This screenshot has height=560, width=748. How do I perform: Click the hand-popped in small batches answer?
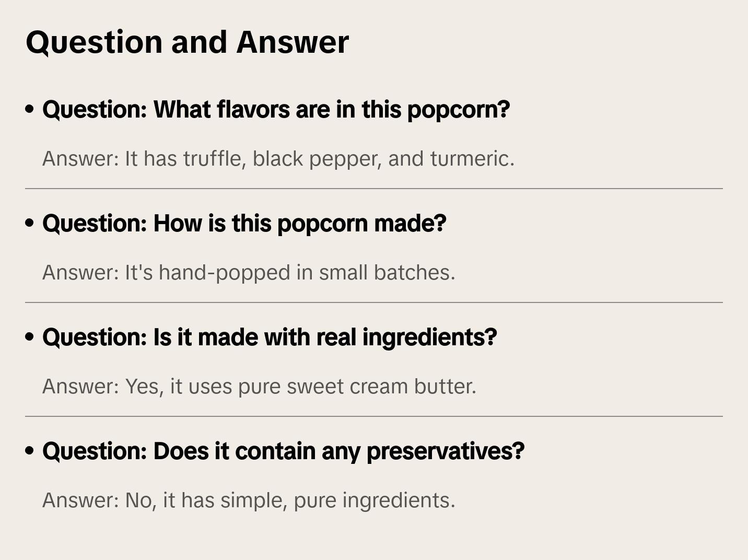pos(249,273)
